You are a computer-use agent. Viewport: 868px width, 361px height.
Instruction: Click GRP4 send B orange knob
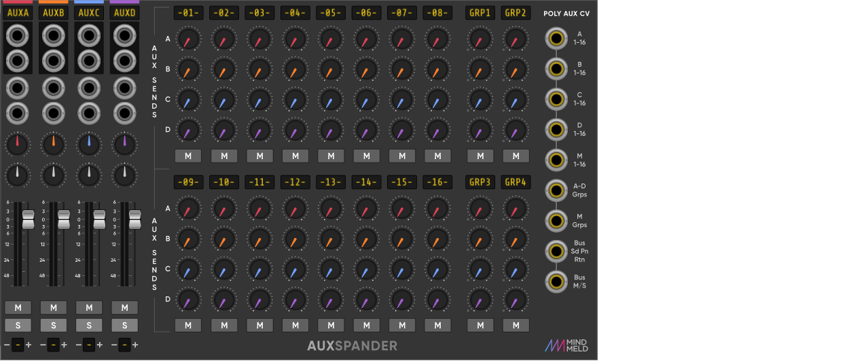(x=516, y=238)
